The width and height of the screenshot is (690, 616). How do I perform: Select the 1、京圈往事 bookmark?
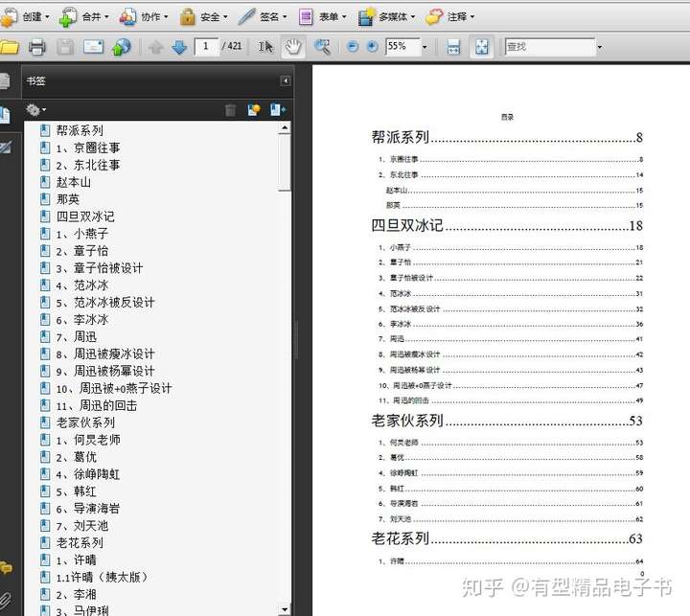tap(88, 148)
